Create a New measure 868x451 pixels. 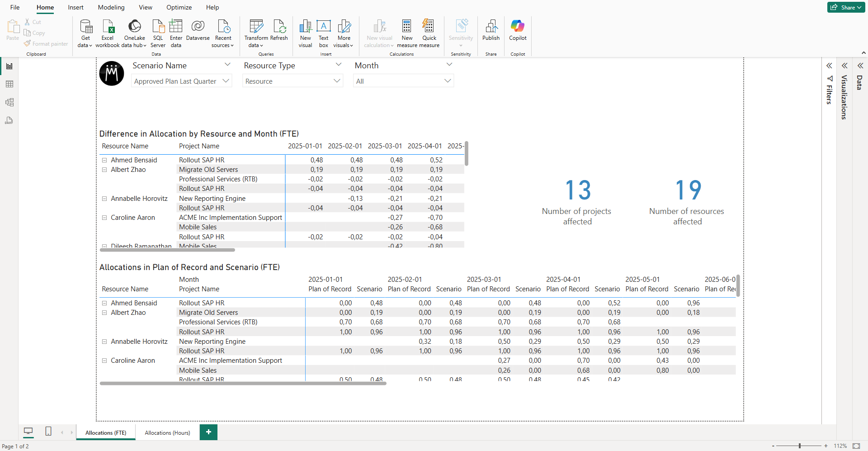pos(407,33)
